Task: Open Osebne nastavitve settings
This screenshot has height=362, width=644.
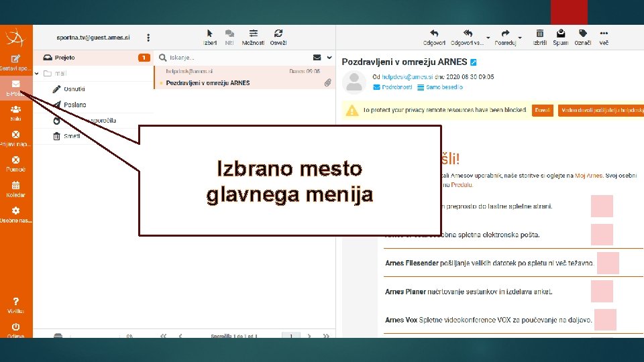Action: [x=15, y=215]
